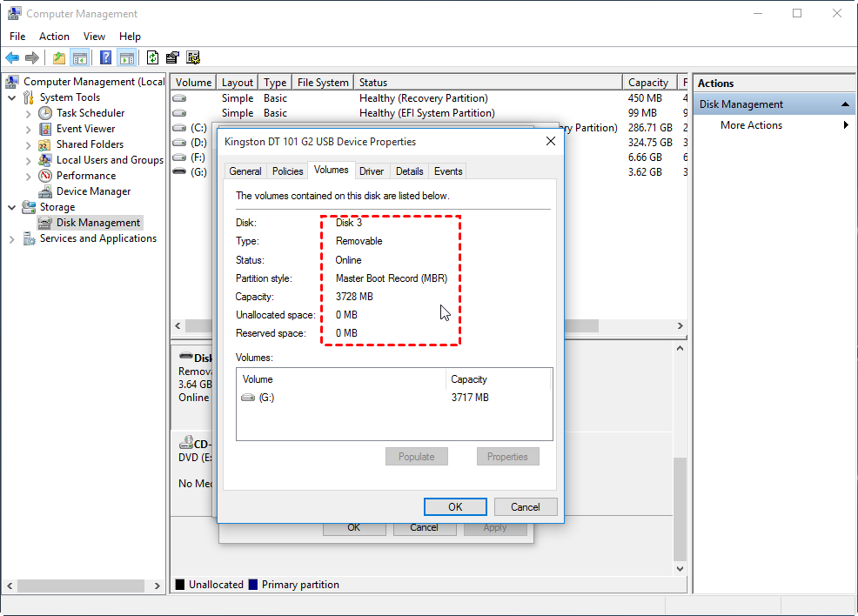The height and width of the screenshot is (616, 858).
Task: Click the black Unallocated legend swatch
Action: pos(180,585)
